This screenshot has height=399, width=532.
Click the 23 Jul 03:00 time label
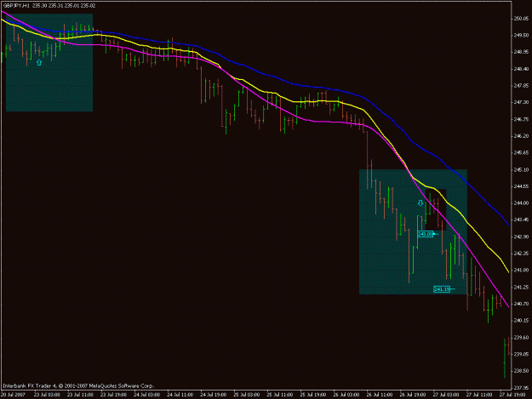[x=47, y=395]
